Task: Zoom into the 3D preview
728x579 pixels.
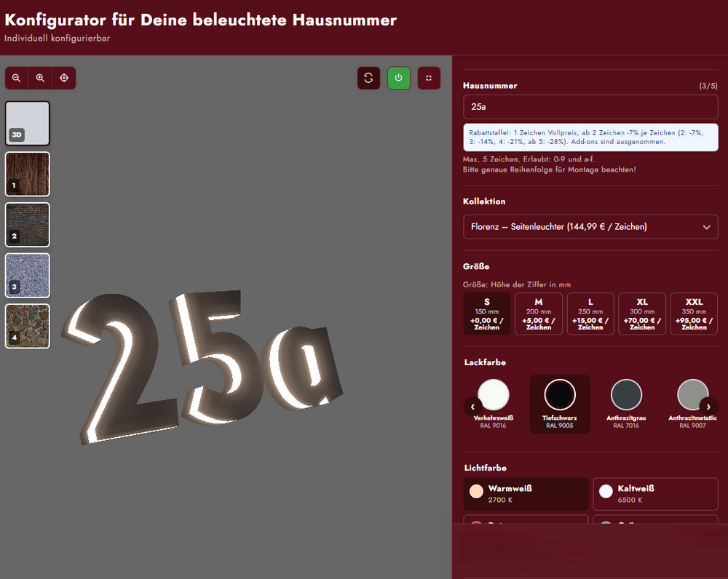Action: click(40, 78)
